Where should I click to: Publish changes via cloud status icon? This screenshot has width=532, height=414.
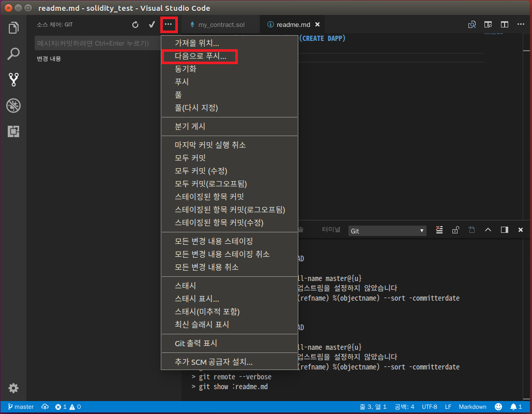coord(45,407)
